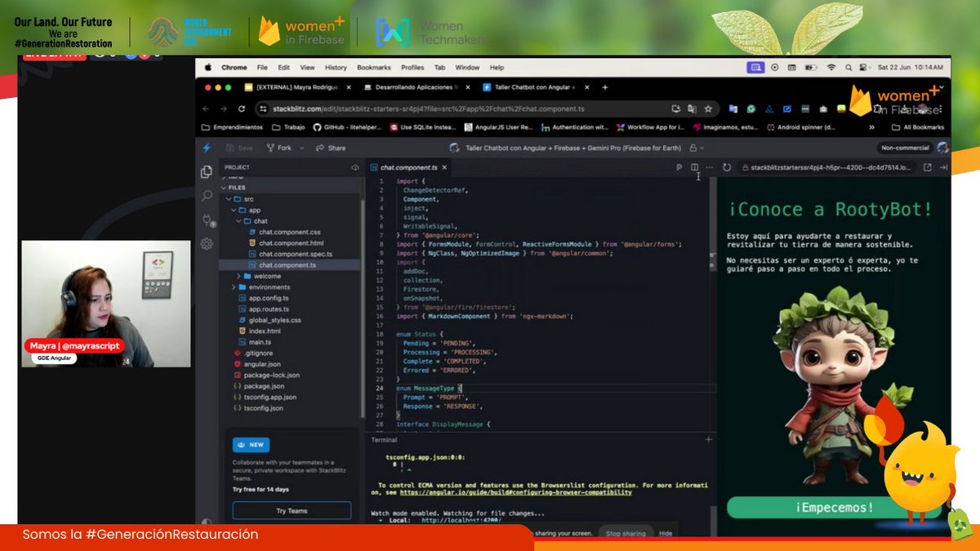The image size is (980, 551).
Task: Click the user avatar next to Non-commercial
Action: [942, 148]
